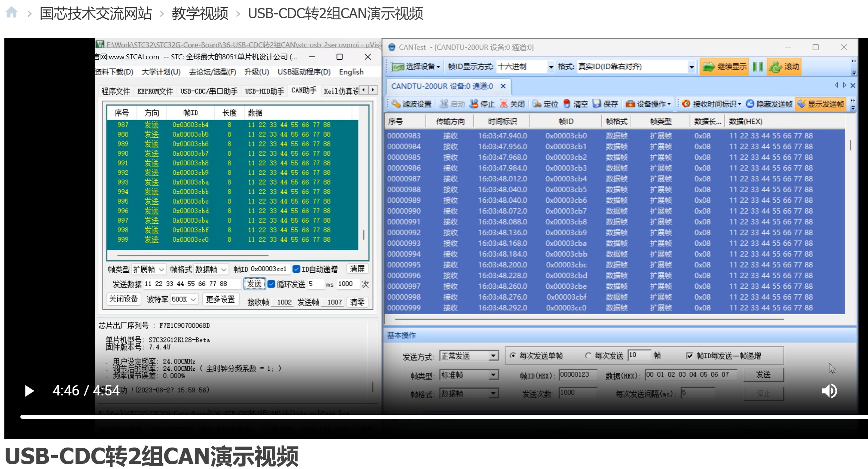Click 滚动 toolbar button

[784, 67]
